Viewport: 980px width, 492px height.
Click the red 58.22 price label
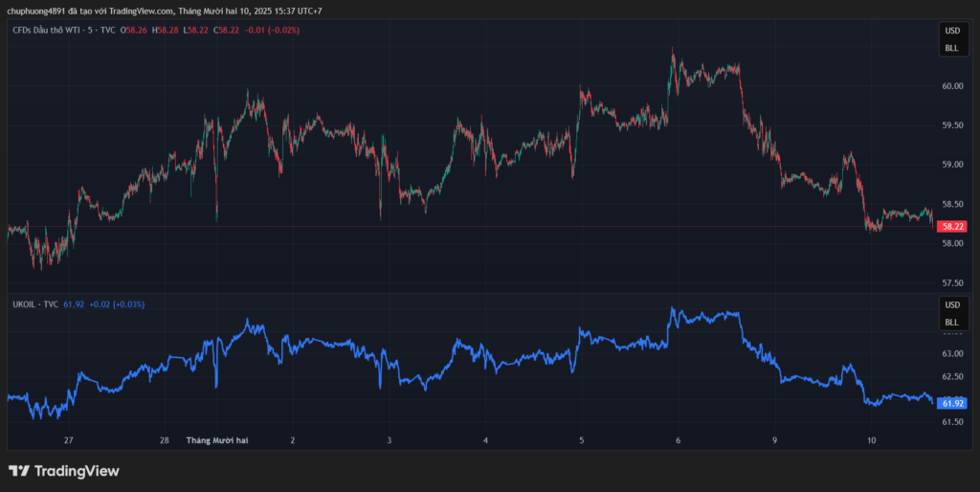952,227
